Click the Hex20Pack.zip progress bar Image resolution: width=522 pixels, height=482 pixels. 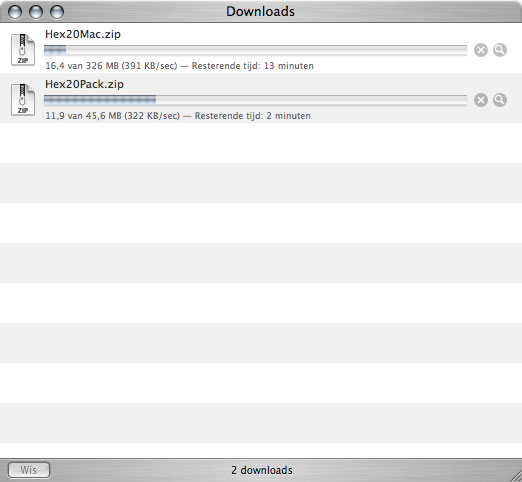256,100
